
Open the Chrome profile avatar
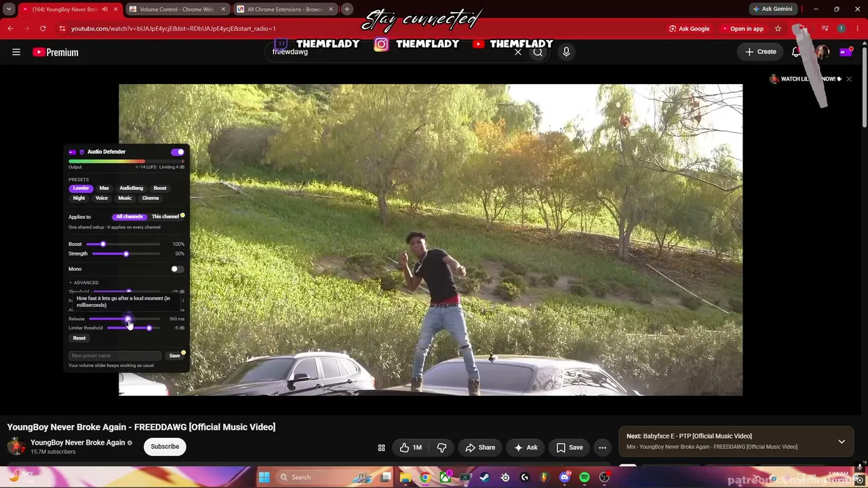pyautogui.click(x=841, y=28)
